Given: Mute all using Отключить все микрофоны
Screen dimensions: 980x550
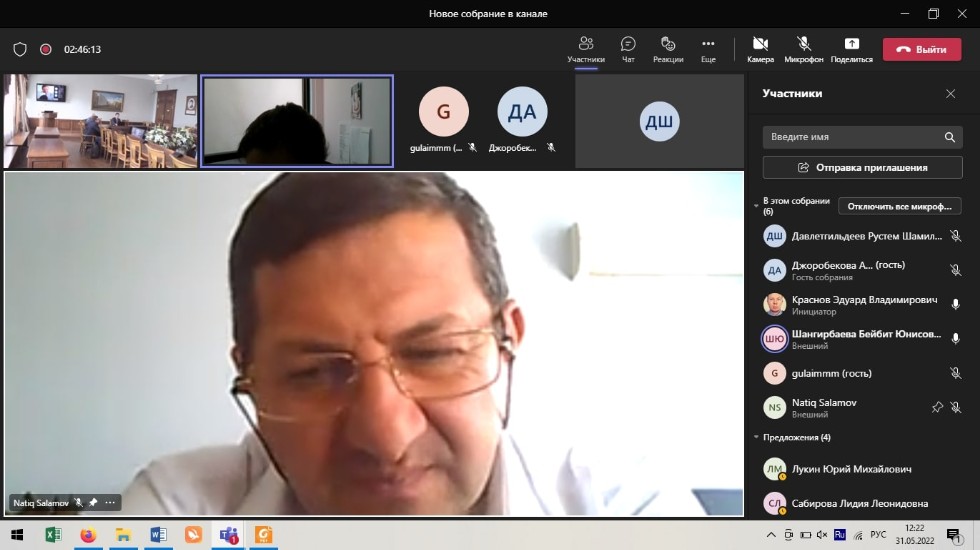Looking at the screenshot, I should (x=899, y=206).
